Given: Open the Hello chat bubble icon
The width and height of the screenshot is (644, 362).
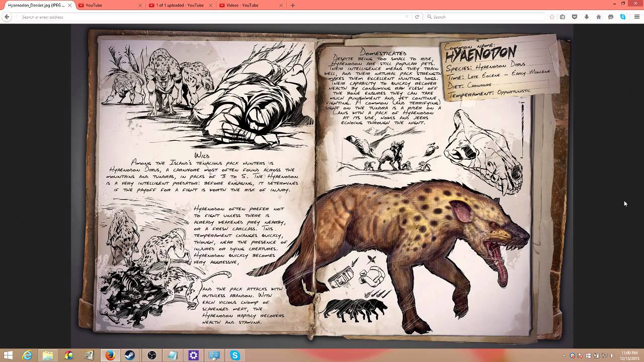Looking at the screenshot, I should tap(611, 17).
